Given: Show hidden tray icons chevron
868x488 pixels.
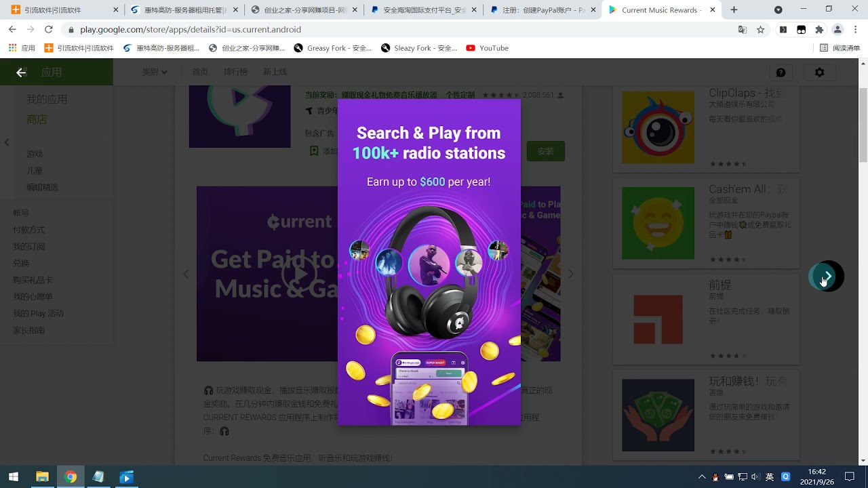Looking at the screenshot, I should [x=702, y=477].
